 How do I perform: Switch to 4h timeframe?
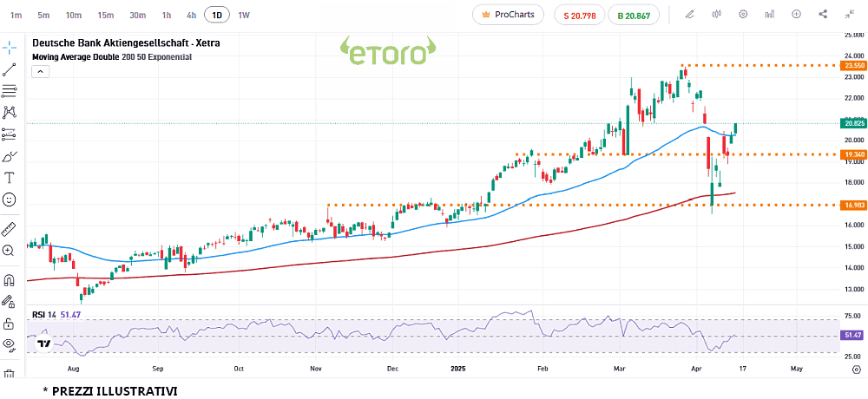pos(191,16)
